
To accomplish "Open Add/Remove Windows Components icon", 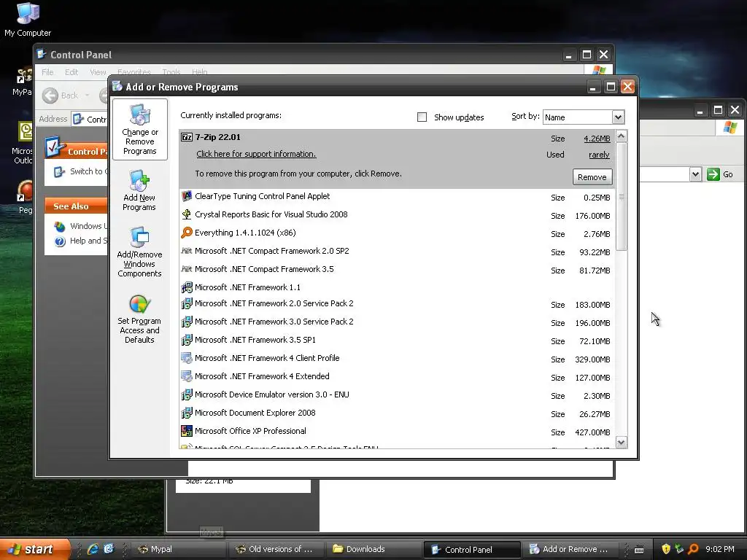I will point(139,252).
